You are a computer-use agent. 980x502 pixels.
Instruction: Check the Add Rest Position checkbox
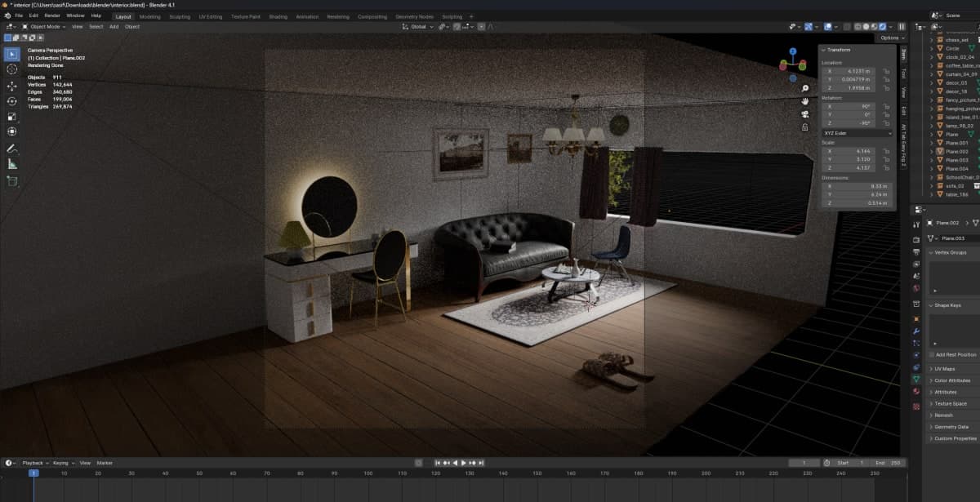coord(932,354)
